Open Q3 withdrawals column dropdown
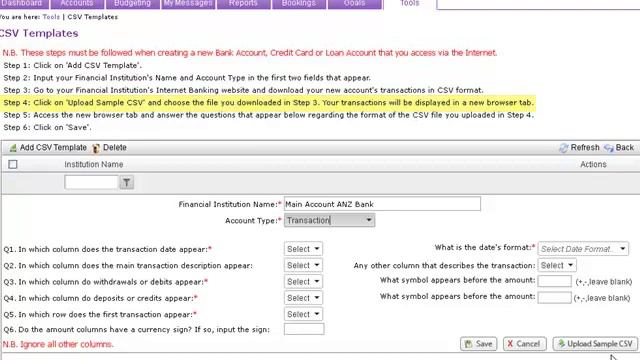Viewport: 640px width, 360px height. click(303, 282)
